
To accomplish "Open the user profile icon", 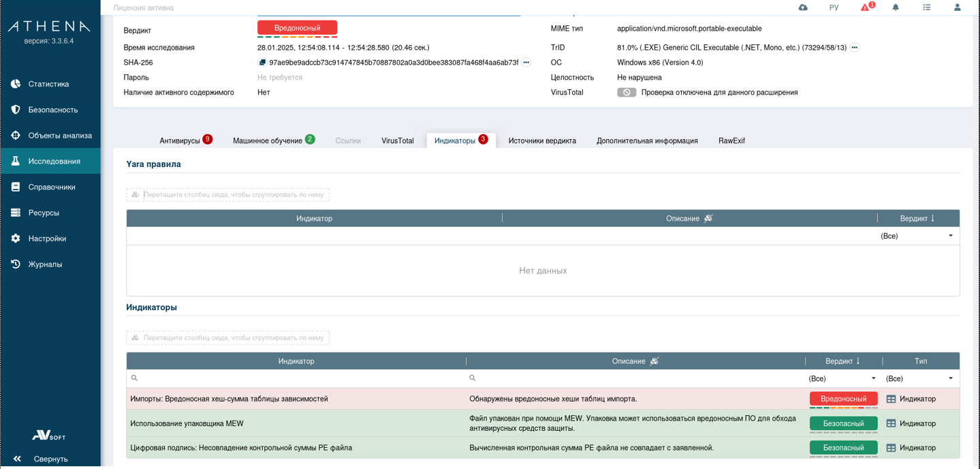I will click(957, 7).
